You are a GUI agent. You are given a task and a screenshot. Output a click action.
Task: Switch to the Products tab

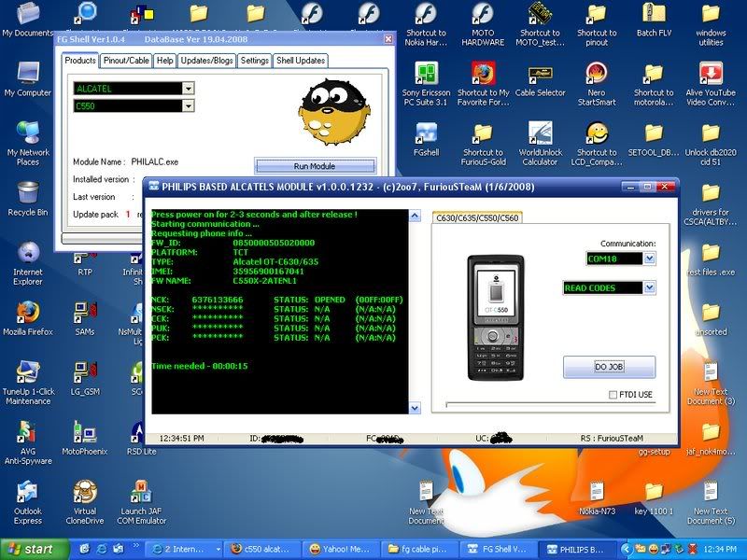[80, 61]
